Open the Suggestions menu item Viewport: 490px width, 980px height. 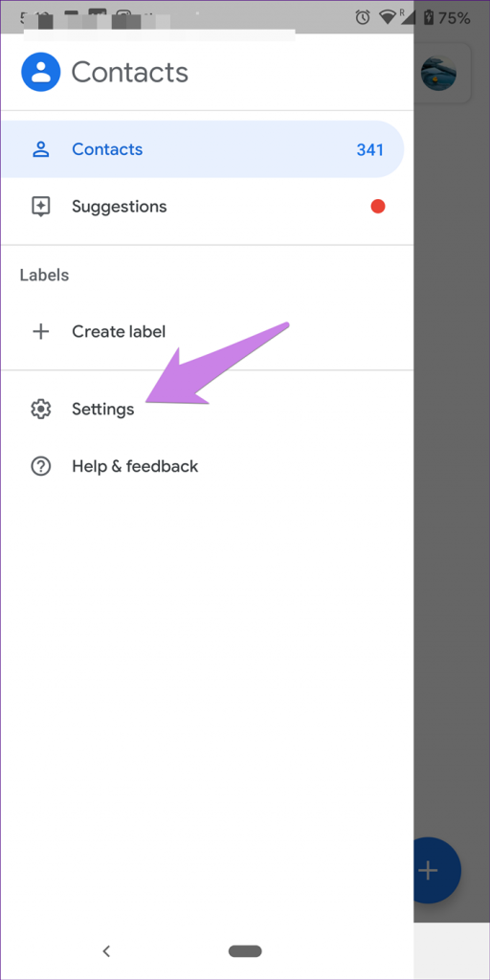[207, 207]
